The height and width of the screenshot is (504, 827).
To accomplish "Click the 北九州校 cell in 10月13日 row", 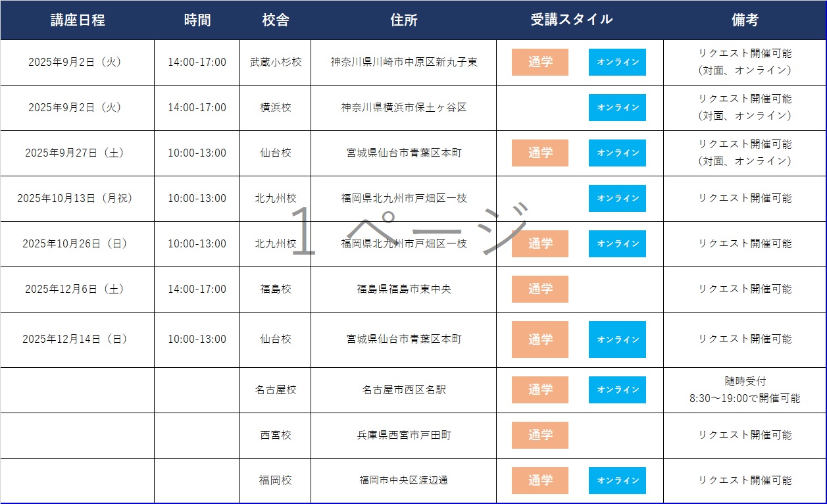I will (x=276, y=199).
